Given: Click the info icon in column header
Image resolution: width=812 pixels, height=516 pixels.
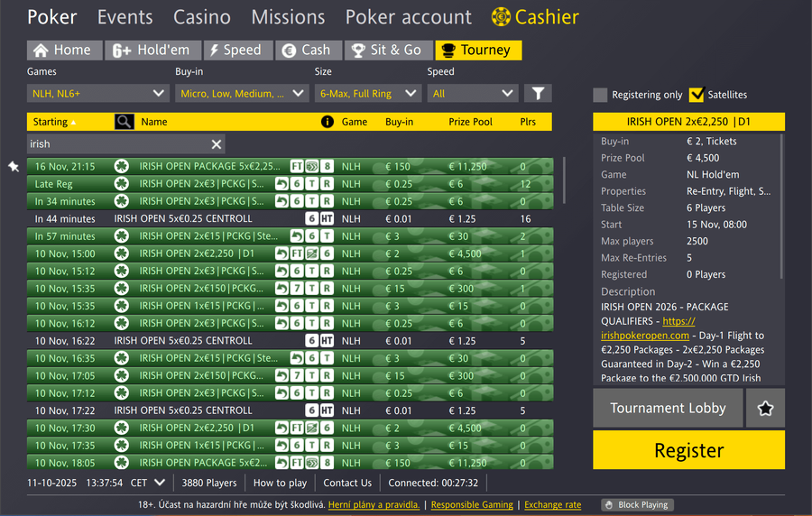Looking at the screenshot, I should [328, 122].
